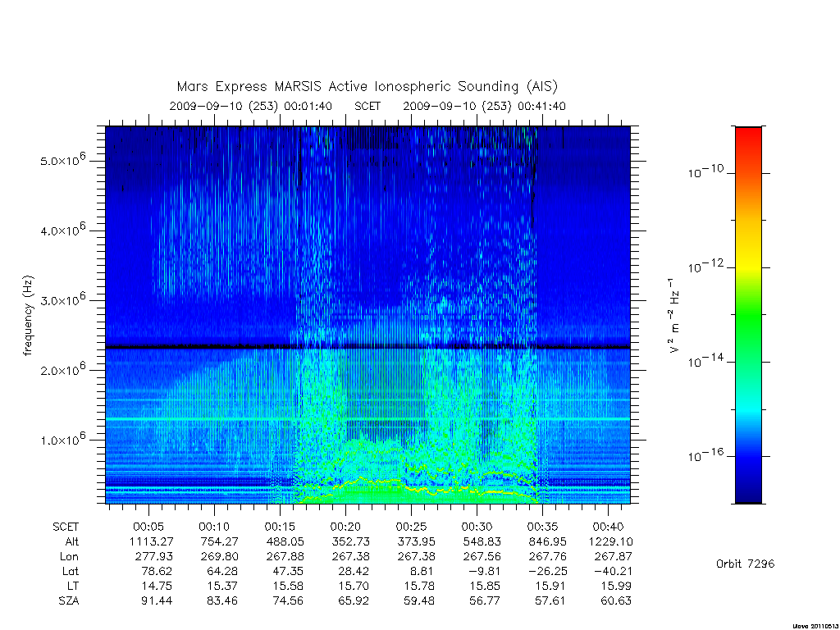
Task: Click the 5.0×10^6 frequency axis label
Action: (x=62, y=160)
